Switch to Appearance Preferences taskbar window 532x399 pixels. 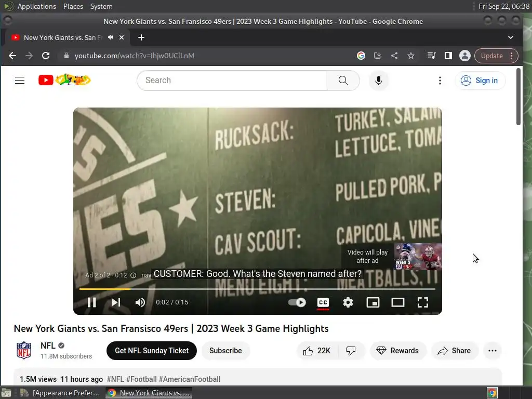click(x=60, y=393)
